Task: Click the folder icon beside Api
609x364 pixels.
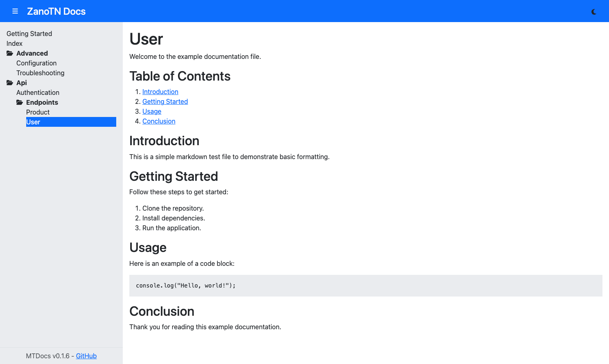Action: click(x=9, y=82)
